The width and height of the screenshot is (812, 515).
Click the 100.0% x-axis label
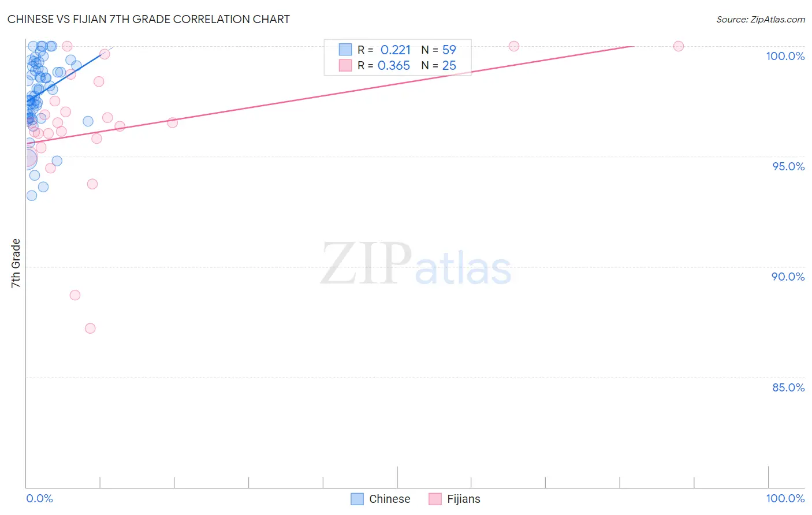click(x=785, y=498)
